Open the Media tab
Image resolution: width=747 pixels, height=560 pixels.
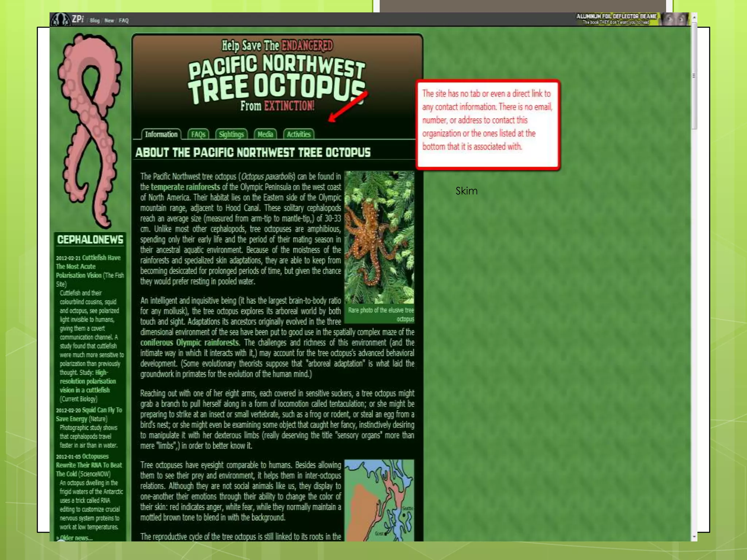[x=265, y=134]
